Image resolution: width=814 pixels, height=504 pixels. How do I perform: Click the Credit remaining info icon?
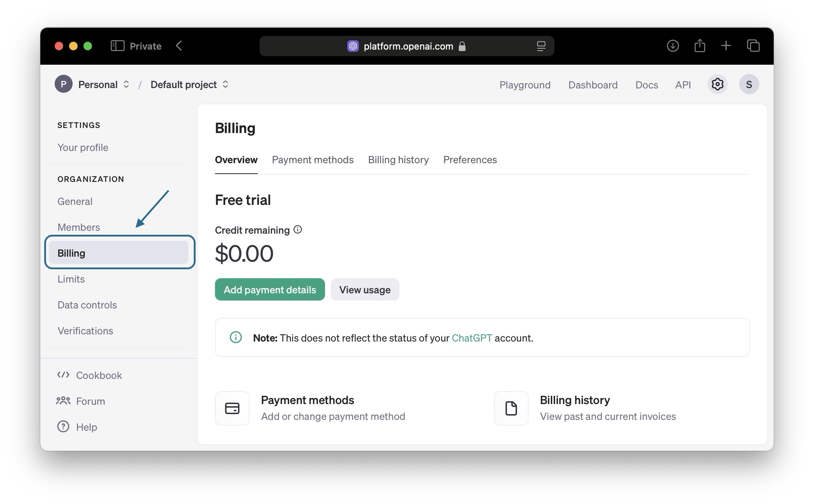[298, 229]
